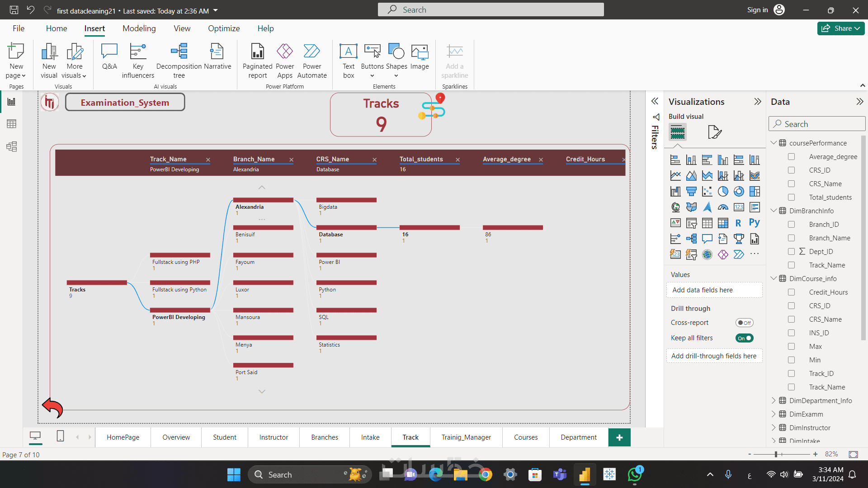
Task: Check the Average_degree field checkbox
Action: pos(791,157)
